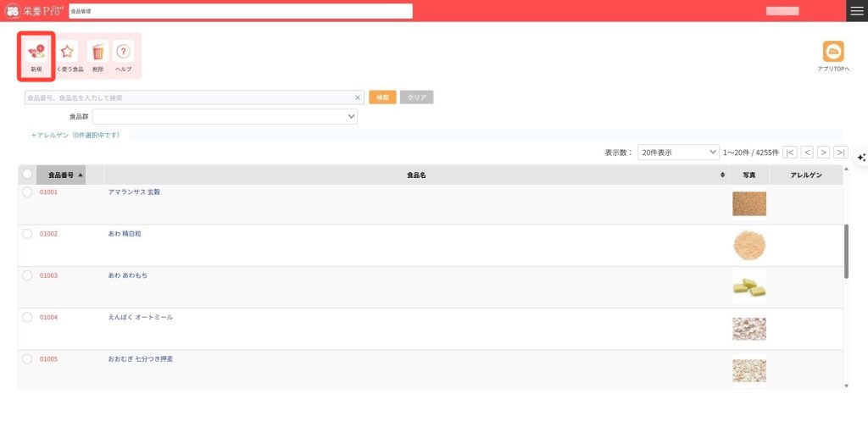Viewport: 868px width, 433px height.
Task: Open the hamburger menu at top right
Action: 857,10
